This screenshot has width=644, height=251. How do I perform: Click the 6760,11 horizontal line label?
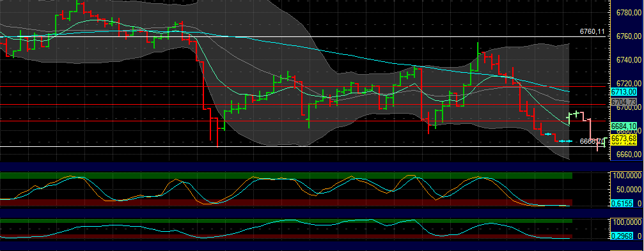[593, 31]
